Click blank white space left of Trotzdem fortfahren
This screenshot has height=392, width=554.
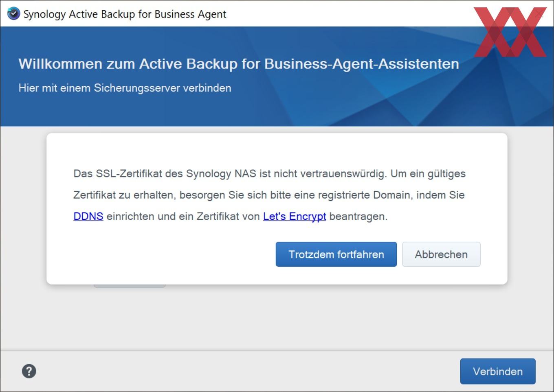tap(171, 254)
